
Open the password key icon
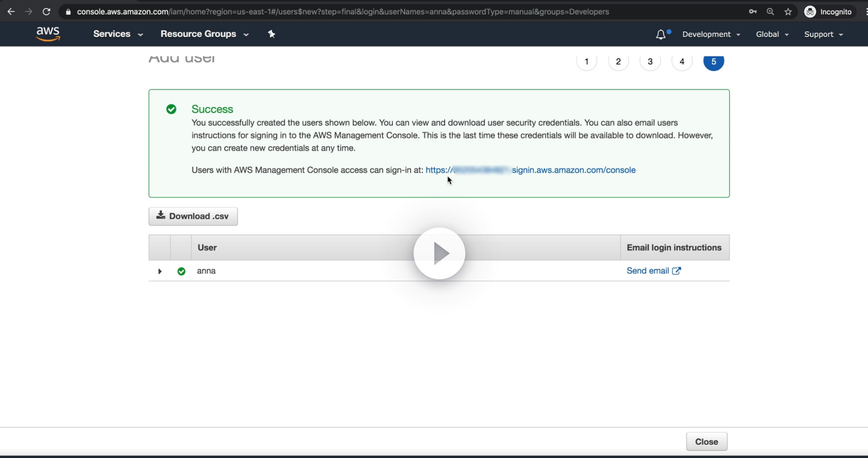click(x=752, y=11)
